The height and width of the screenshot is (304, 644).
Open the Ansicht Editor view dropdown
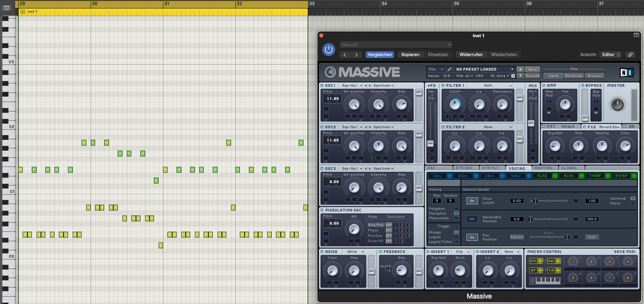[611, 55]
